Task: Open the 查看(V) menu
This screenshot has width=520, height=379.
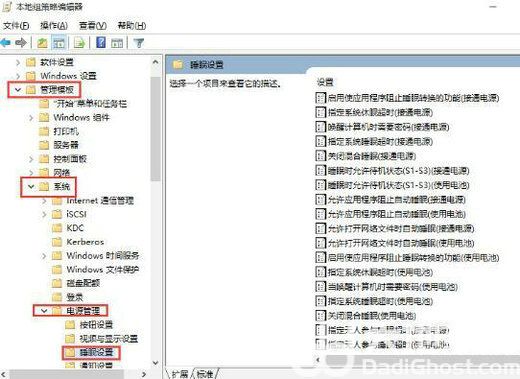Action: pos(93,26)
